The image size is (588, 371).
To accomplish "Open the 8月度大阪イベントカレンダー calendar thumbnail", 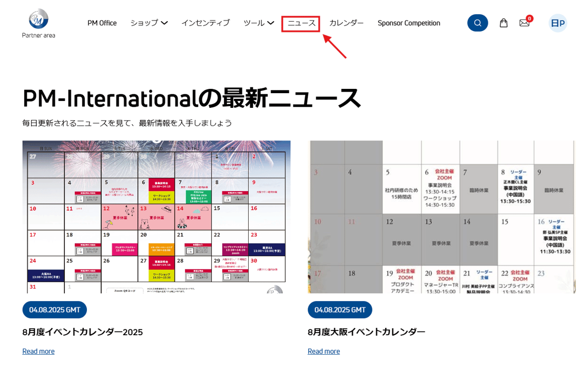I will [x=441, y=217].
